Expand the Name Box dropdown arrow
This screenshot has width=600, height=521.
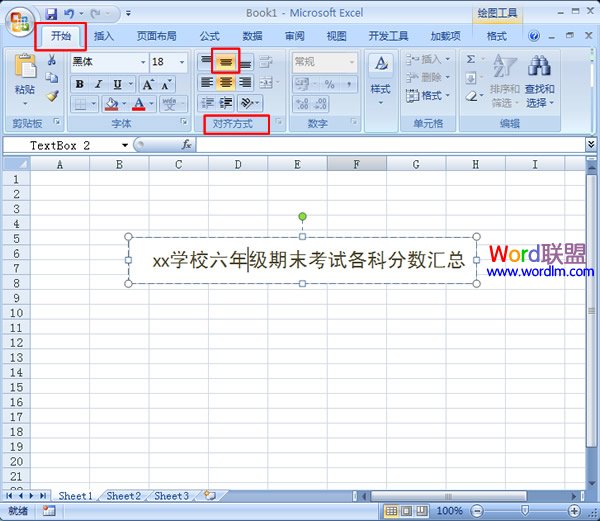tap(125, 145)
